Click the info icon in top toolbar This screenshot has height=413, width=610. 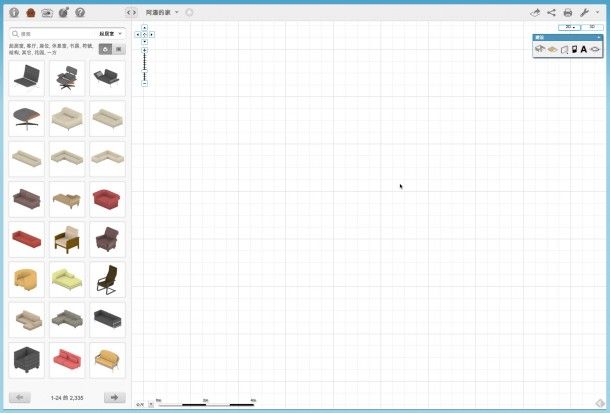click(x=14, y=12)
